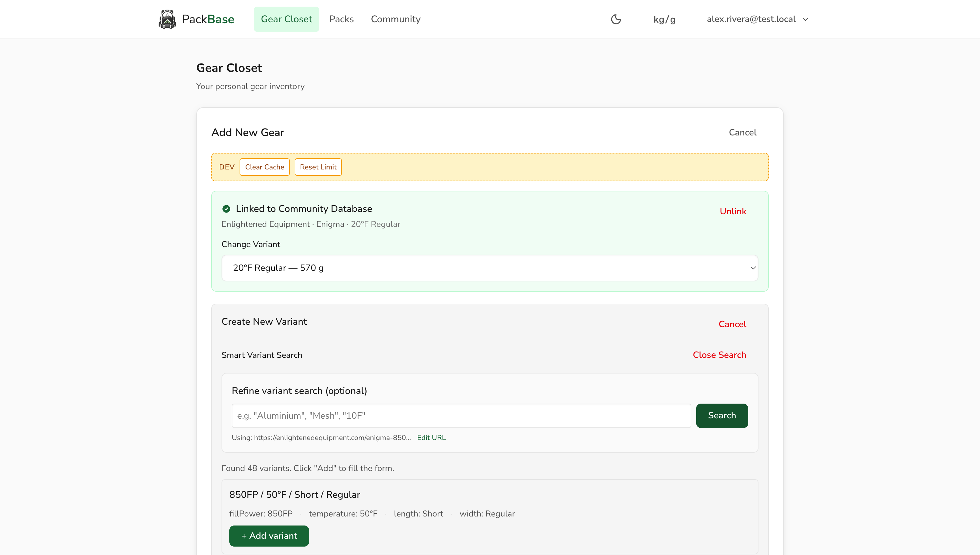This screenshot has width=980, height=555.
Task: Switch to the Packs tab
Action: (341, 19)
